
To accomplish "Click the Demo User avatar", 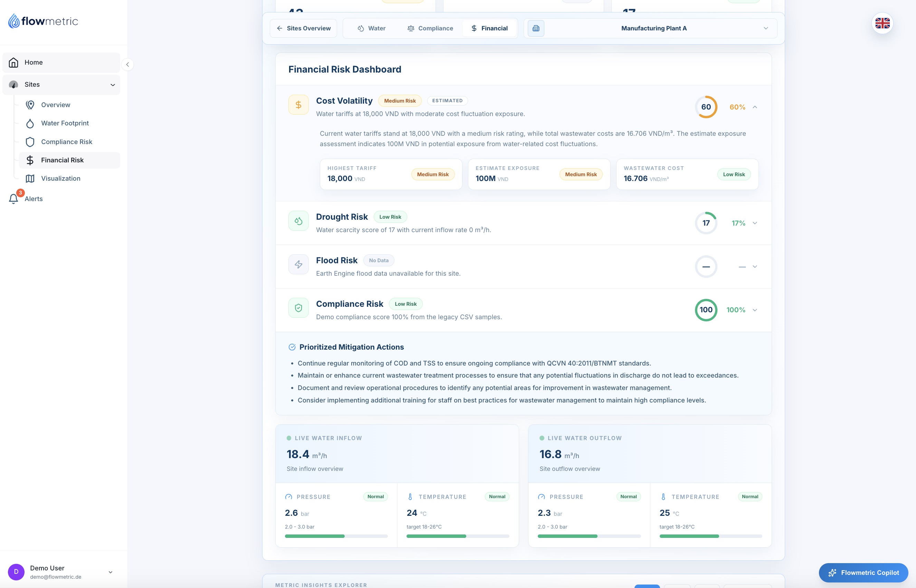I will point(16,571).
